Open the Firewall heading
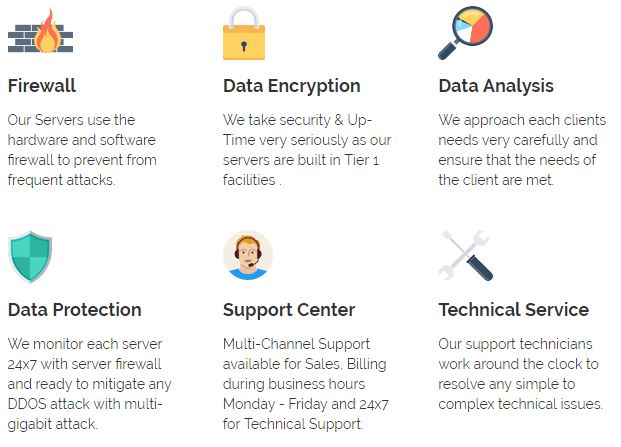 tap(42, 86)
